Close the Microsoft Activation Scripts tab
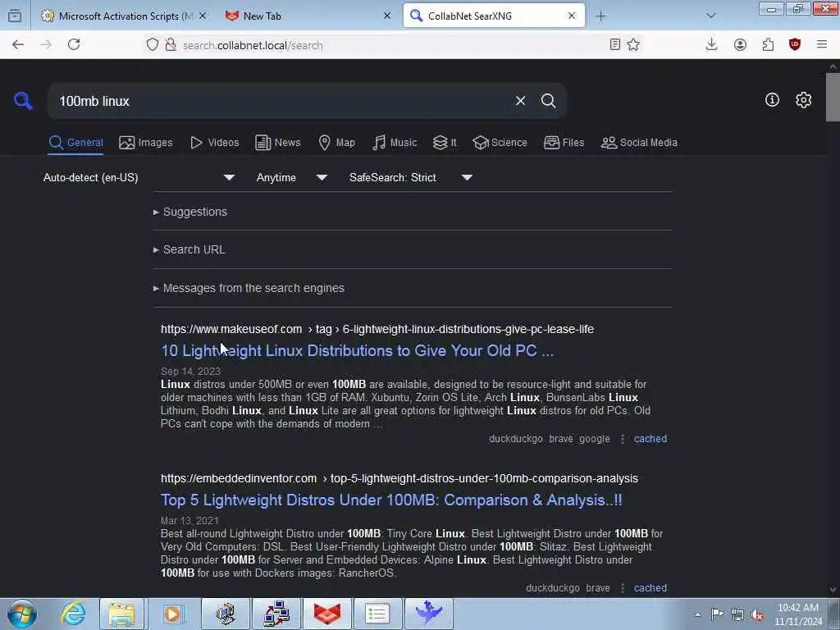 [203, 16]
